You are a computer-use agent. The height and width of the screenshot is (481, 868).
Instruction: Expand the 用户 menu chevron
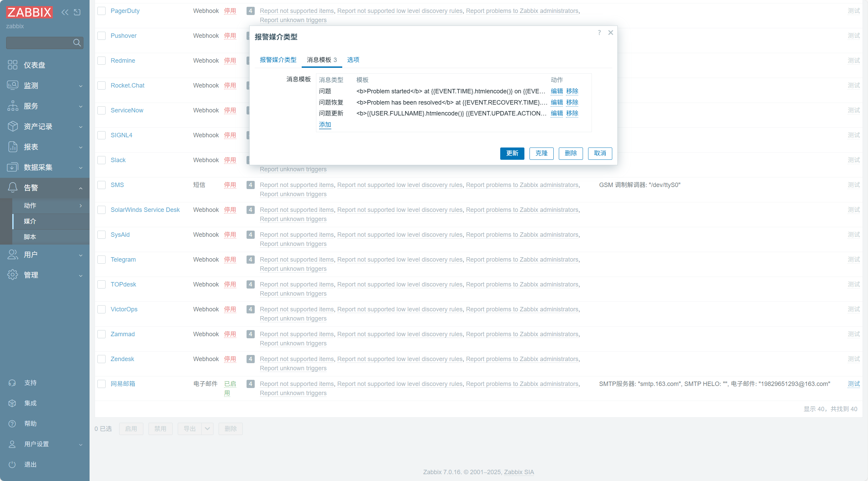[81, 255]
